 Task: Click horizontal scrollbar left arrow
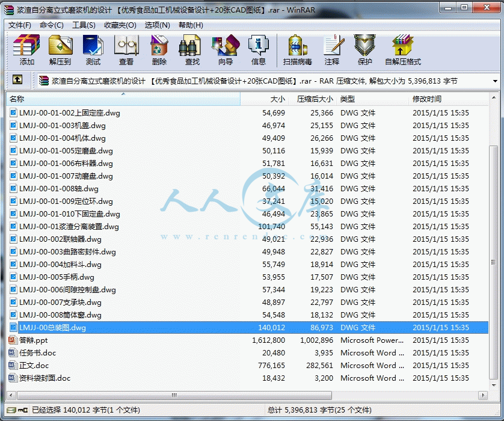point(11,395)
